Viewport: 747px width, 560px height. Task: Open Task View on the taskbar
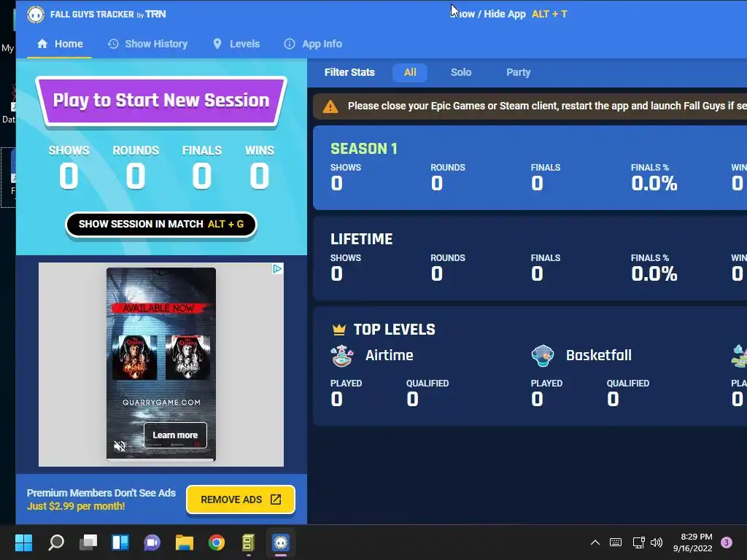click(x=88, y=542)
